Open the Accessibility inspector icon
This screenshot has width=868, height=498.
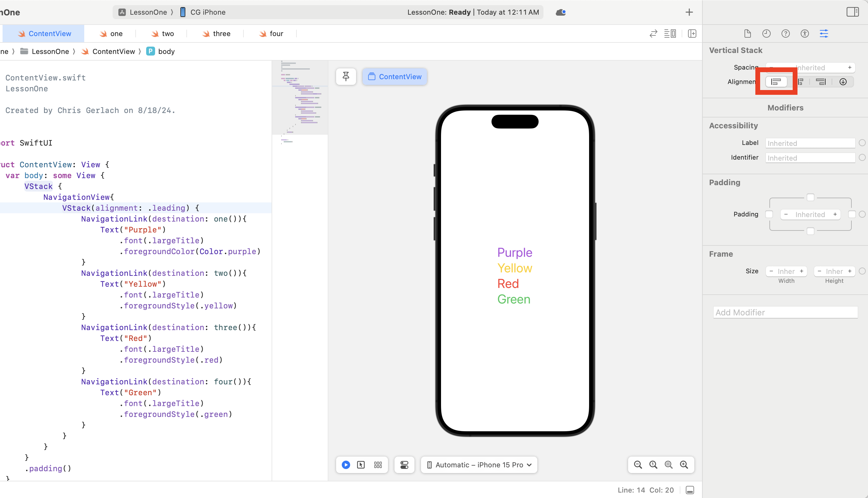804,33
